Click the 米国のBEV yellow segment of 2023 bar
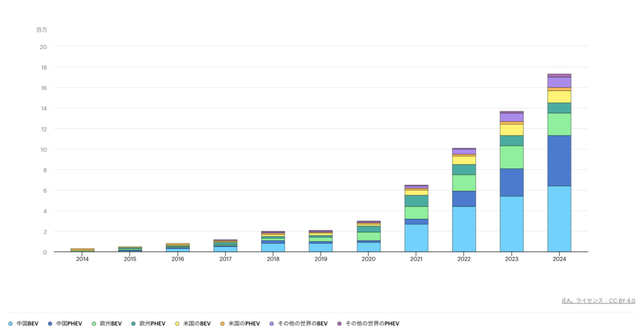 (511, 130)
